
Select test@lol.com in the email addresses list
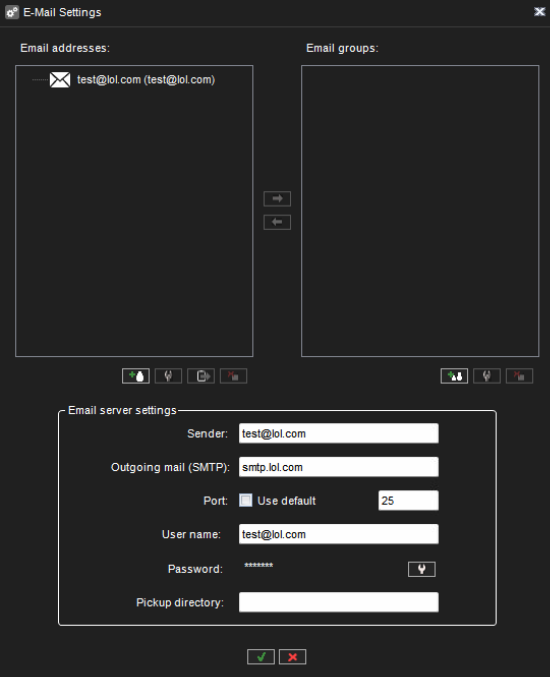(145, 80)
